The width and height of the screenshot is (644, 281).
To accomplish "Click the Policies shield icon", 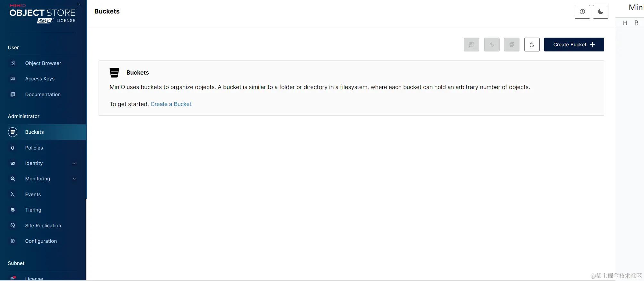I will tap(13, 148).
